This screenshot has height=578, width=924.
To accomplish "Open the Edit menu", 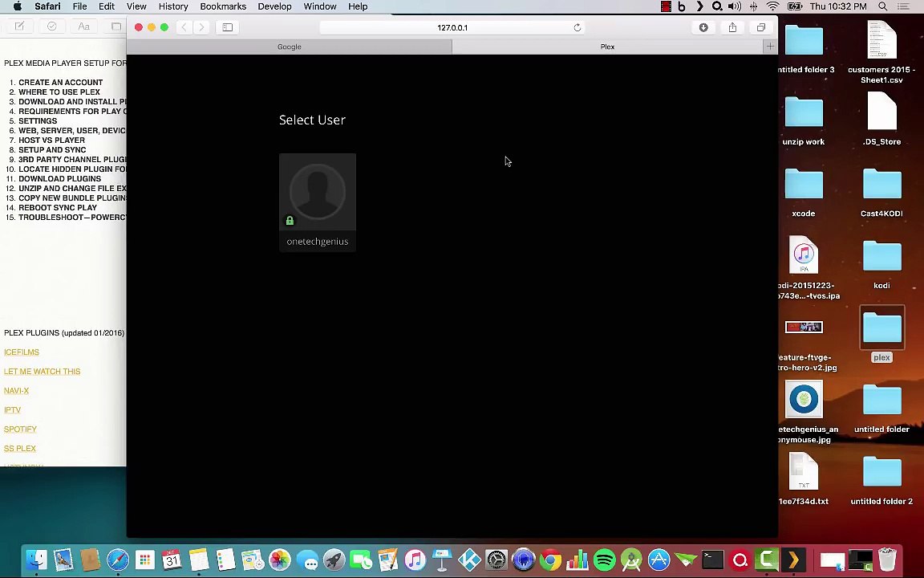I will tap(106, 6).
